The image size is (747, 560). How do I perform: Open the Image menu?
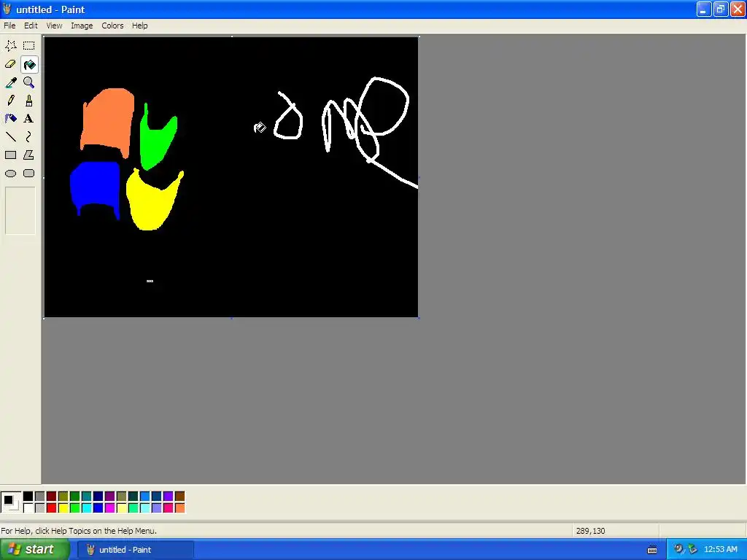pos(82,26)
